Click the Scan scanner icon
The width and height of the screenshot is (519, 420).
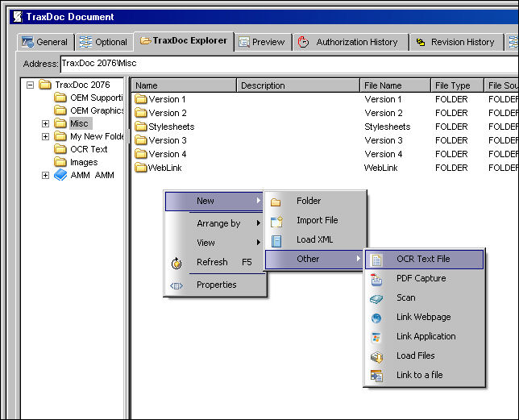(x=376, y=299)
